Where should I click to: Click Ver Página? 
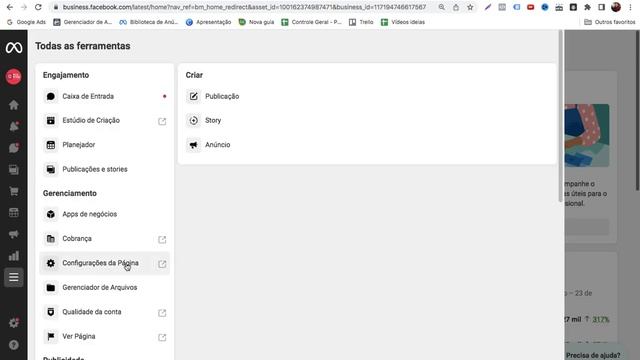click(104, 336)
